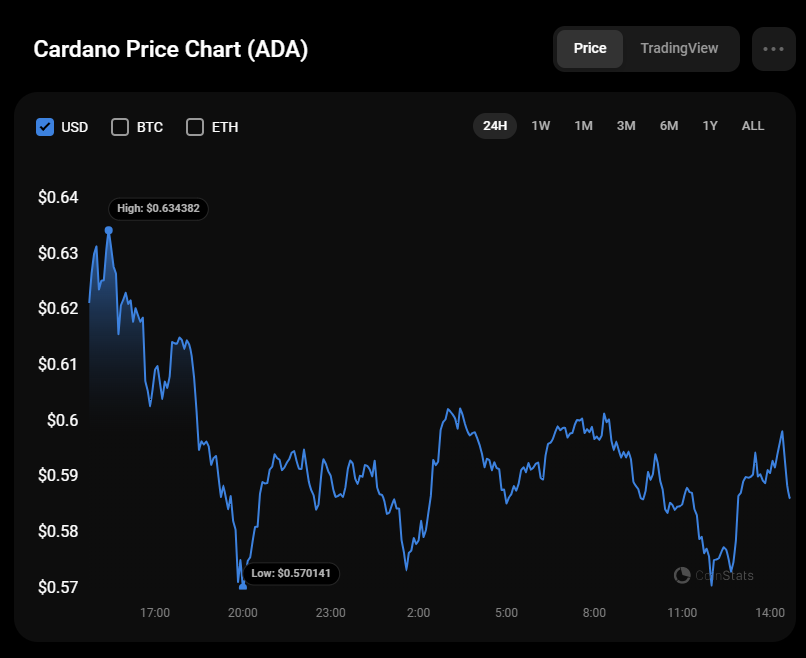This screenshot has width=806, height=658.
Task: Enable the BTC currency checkbox
Action: click(120, 127)
